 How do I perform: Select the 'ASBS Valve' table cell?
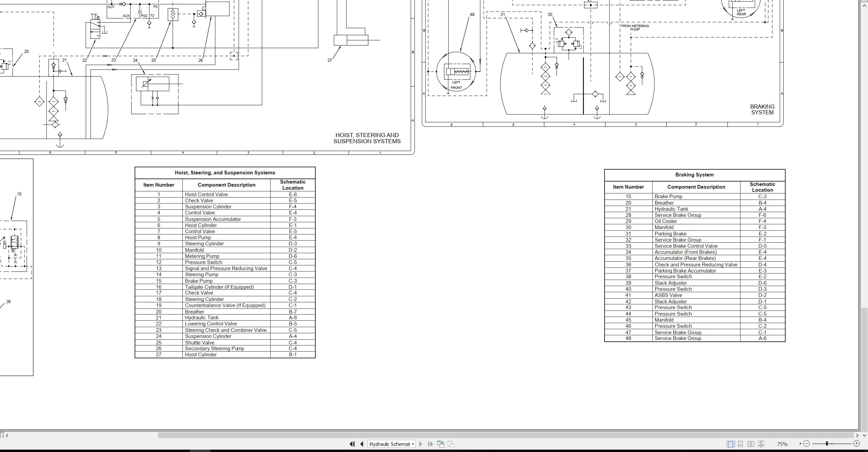coord(696,295)
